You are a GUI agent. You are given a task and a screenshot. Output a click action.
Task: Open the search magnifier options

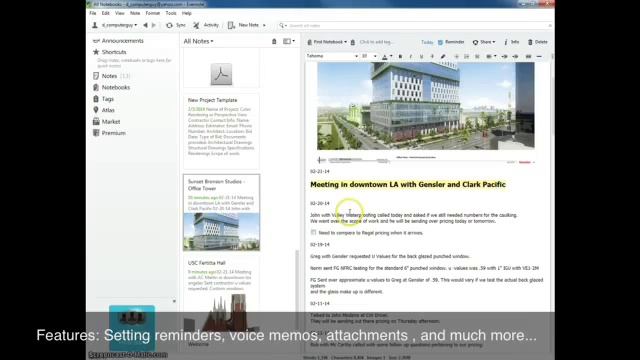pyautogui.click(x=282, y=26)
